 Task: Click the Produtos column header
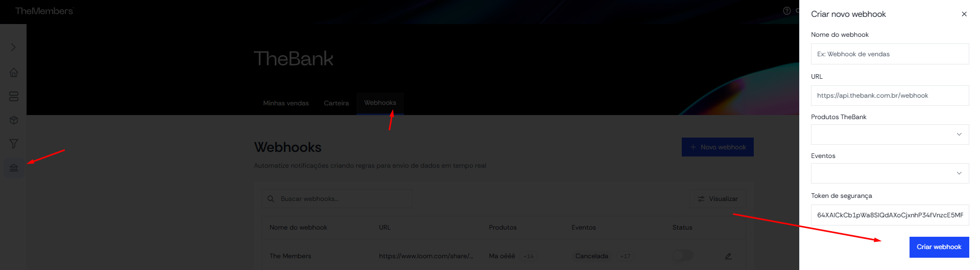click(x=503, y=228)
